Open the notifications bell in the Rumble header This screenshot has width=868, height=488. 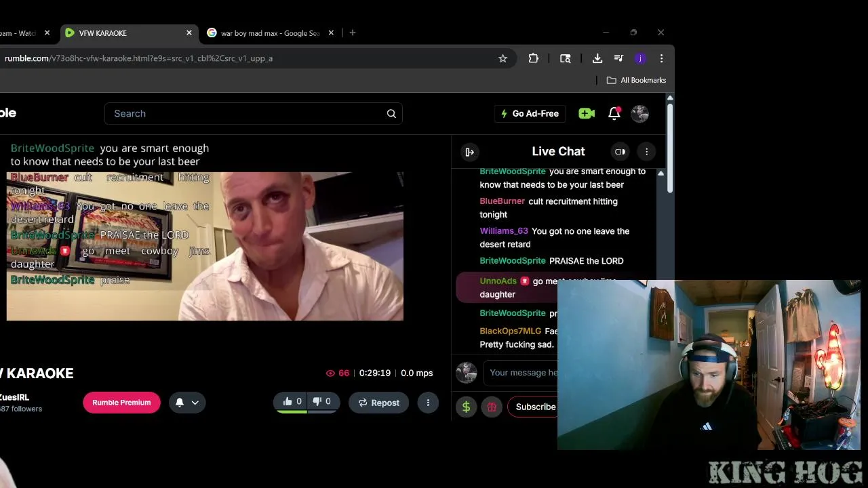(x=614, y=114)
